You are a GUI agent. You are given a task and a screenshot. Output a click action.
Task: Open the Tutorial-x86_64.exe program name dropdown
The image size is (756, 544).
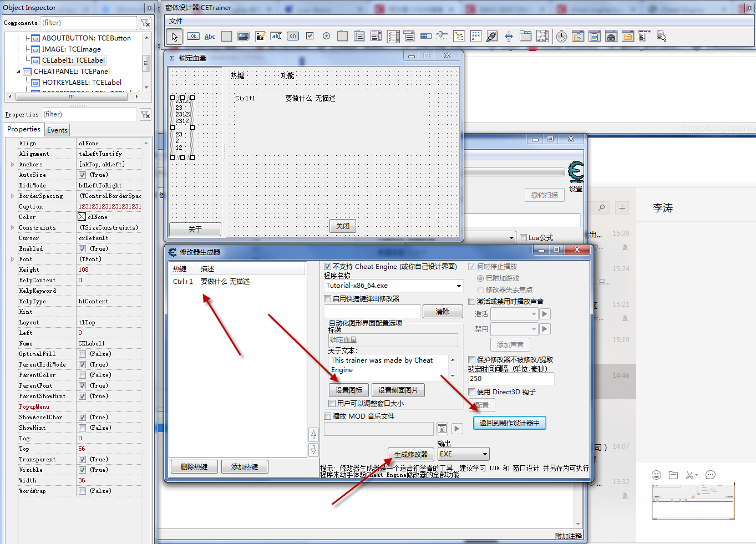[x=458, y=286]
